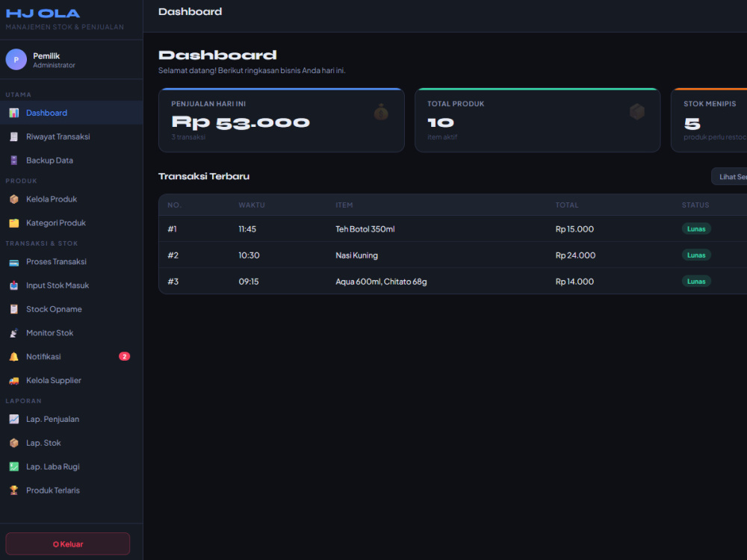Click the Pemilik user name
This screenshot has width=747, height=560.
click(46, 56)
